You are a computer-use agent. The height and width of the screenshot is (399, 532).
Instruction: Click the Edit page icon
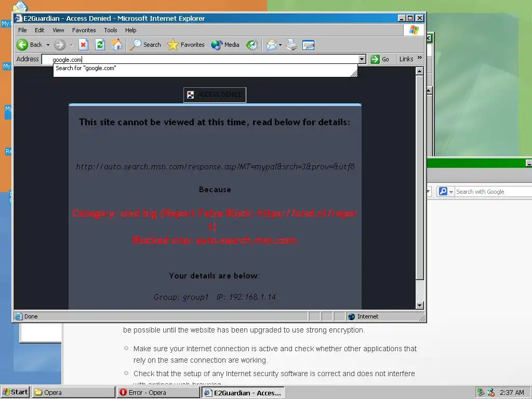[x=309, y=45]
